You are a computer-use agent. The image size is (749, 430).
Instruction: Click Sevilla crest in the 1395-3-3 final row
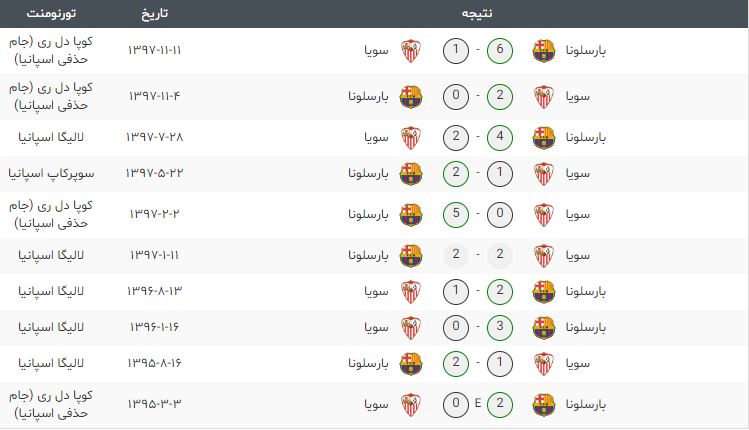click(x=411, y=405)
